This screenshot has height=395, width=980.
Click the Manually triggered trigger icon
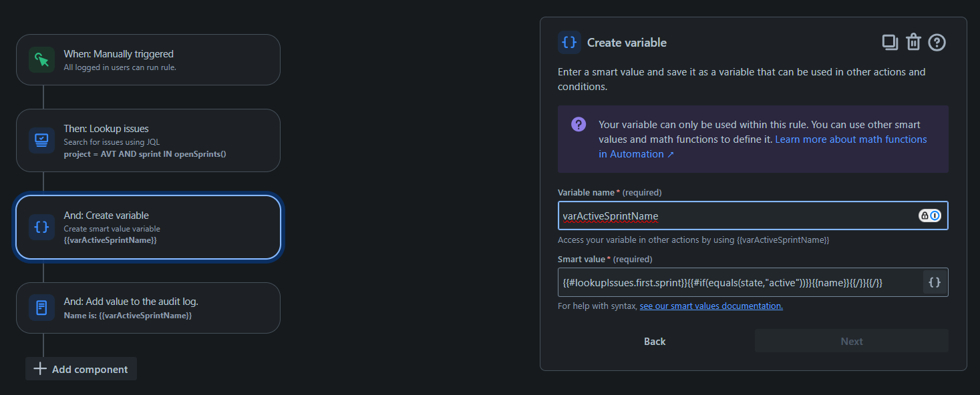pos(41,59)
